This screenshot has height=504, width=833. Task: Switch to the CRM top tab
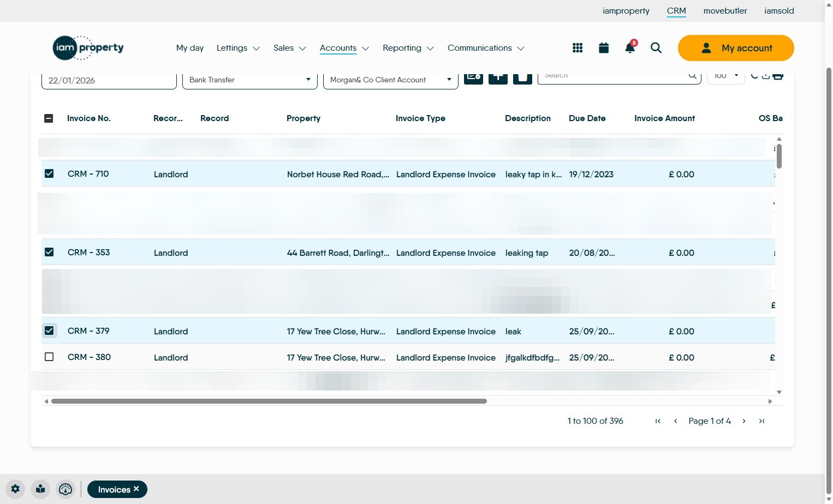pyautogui.click(x=676, y=11)
